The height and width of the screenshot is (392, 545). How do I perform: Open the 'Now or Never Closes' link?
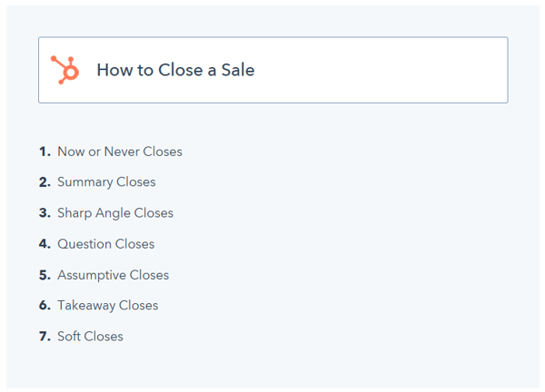(120, 152)
